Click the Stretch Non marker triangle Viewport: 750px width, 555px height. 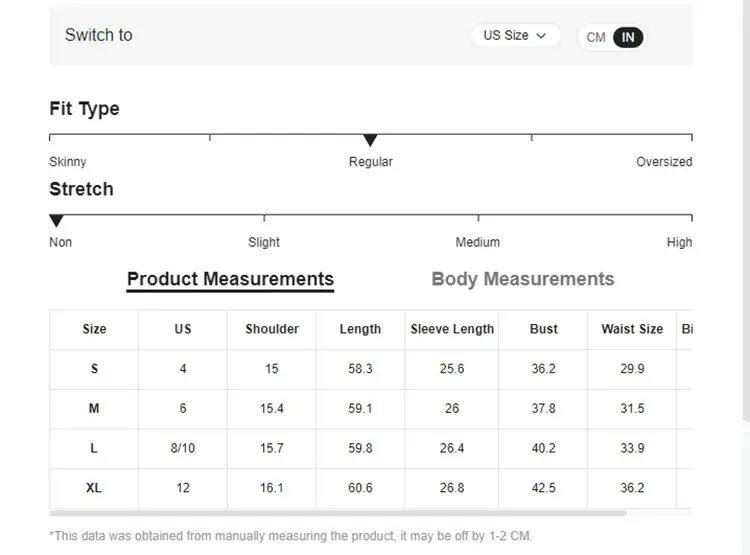(x=57, y=220)
